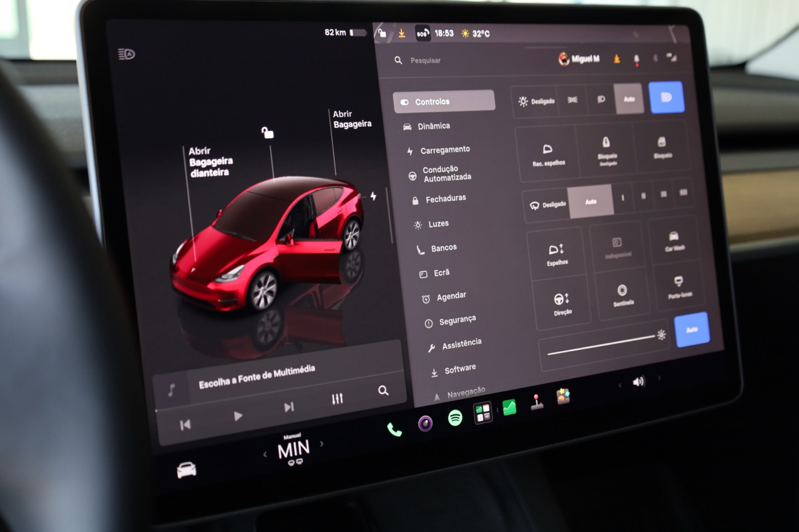This screenshot has width=799, height=532.
Task: Go to the Fechaduras menu
Action: coord(439,199)
